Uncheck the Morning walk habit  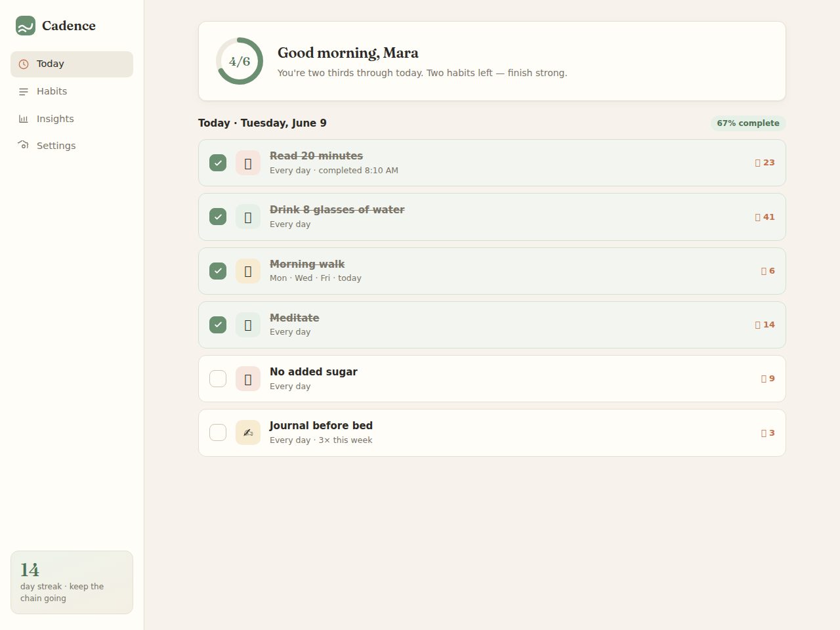pyautogui.click(x=218, y=271)
